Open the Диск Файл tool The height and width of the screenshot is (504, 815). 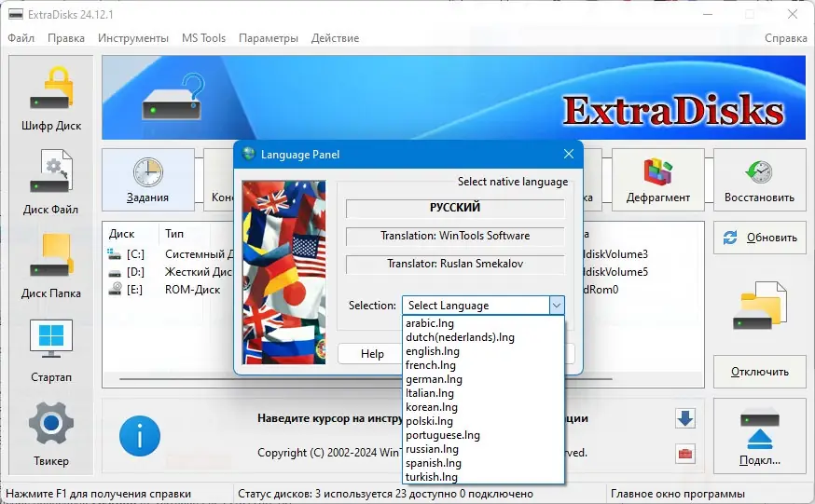tap(51, 183)
